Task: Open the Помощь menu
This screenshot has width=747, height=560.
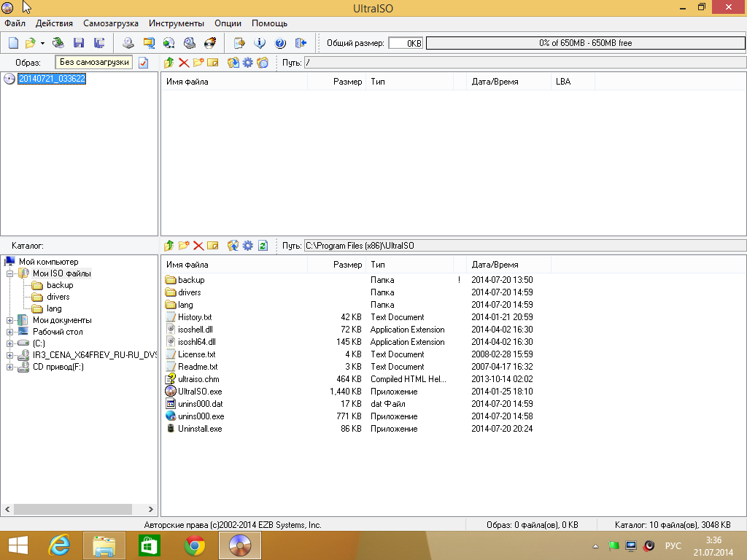Action: (x=270, y=23)
